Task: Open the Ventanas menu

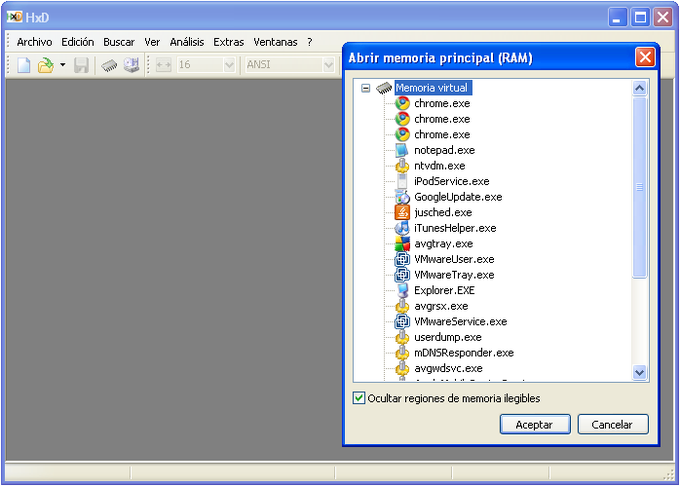Action: coord(275,42)
